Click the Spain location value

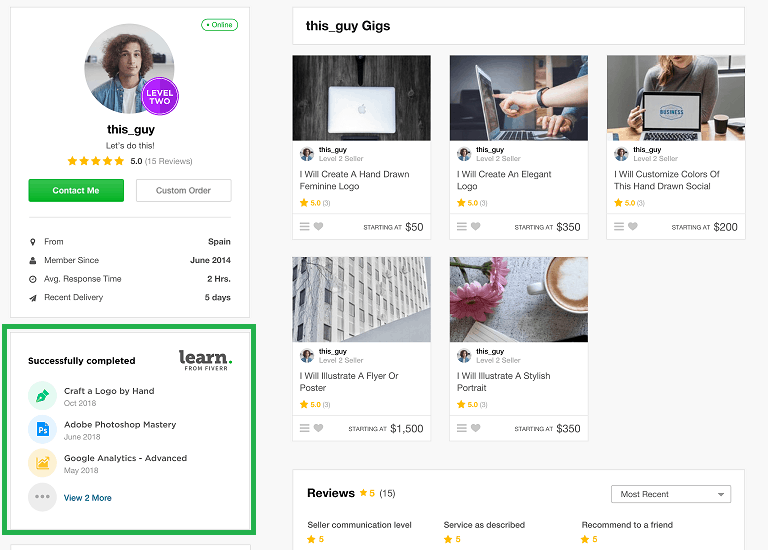point(219,241)
